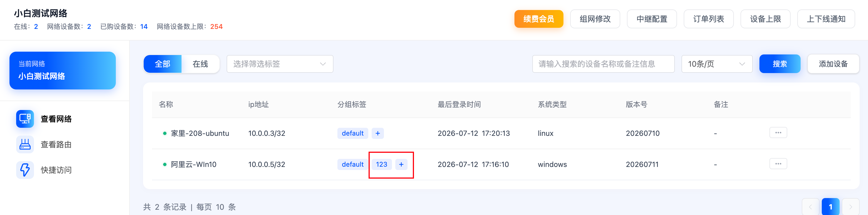
Task: Go to the previous page arrow
Action: click(810, 207)
